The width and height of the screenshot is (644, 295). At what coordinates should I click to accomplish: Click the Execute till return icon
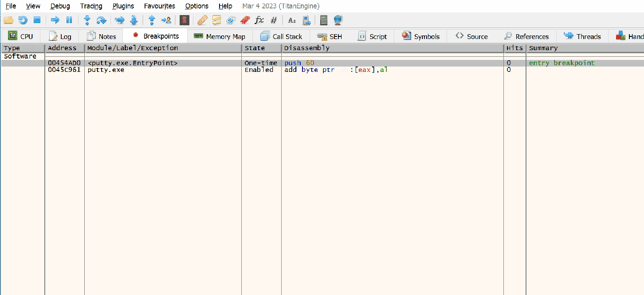pyautogui.click(x=152, y=20)
